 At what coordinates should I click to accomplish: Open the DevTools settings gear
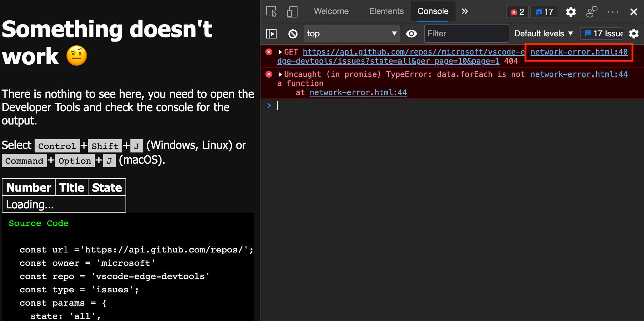pyautogui.click(x=571, y=12)
